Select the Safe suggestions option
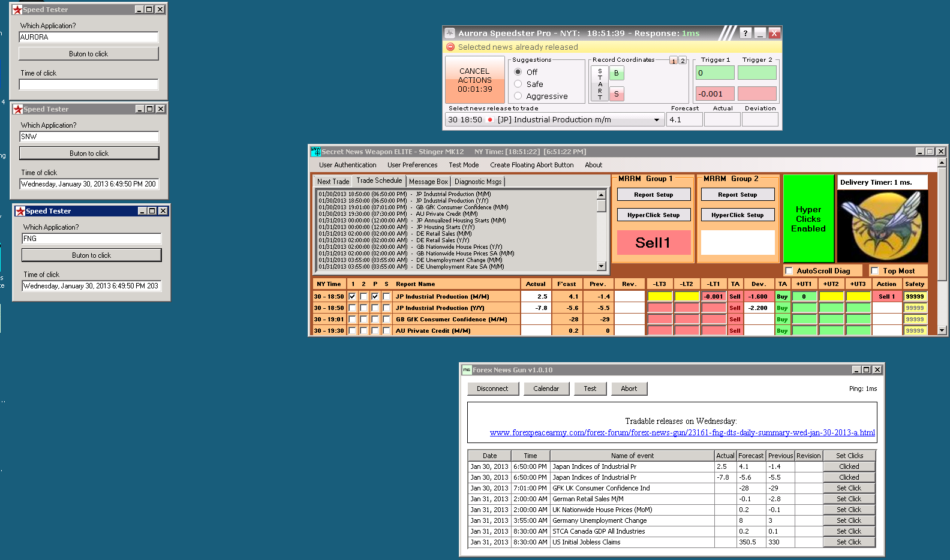 (518, 84)
